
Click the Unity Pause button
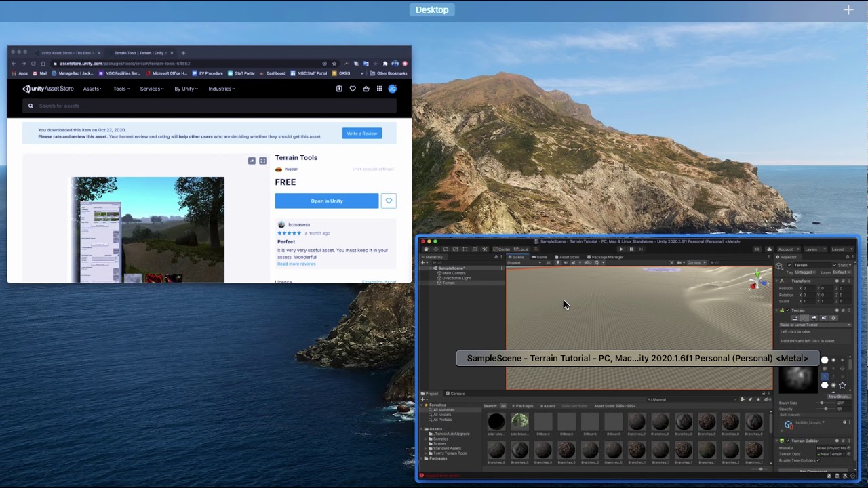point(631,249)
